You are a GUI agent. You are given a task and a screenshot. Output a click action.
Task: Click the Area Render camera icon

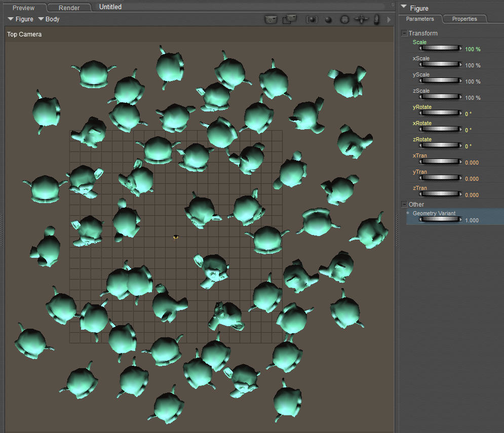[289, 19]
